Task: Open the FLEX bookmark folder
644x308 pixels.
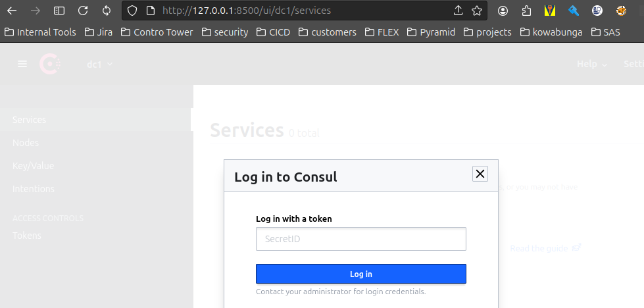Action: click(x=382, y=32)
